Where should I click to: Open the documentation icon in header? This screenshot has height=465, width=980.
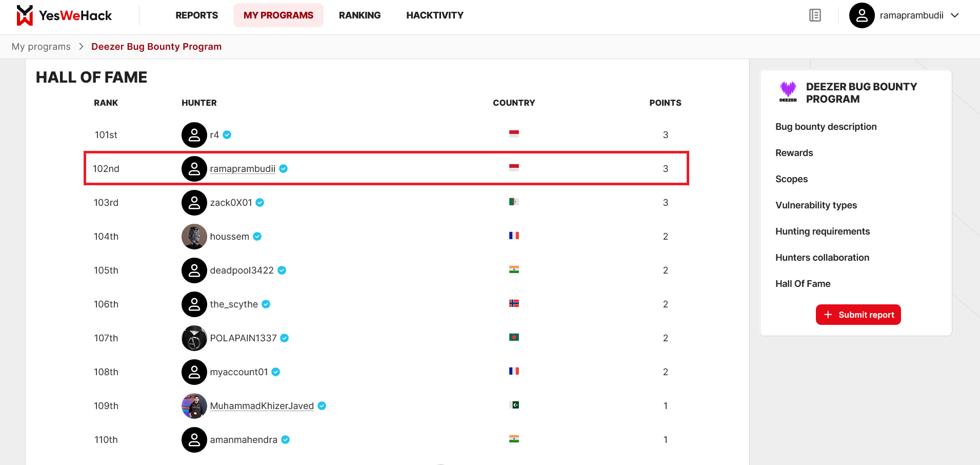[x=815, y=15]
